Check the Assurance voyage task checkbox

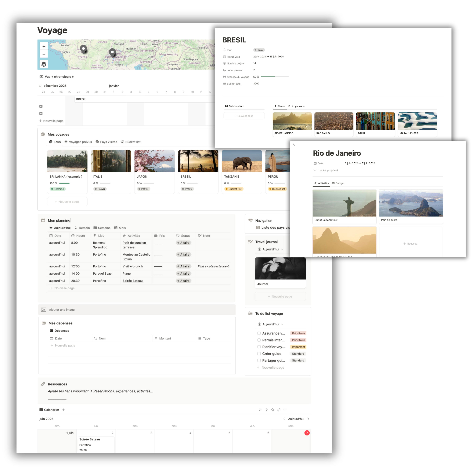coord(259,333)
